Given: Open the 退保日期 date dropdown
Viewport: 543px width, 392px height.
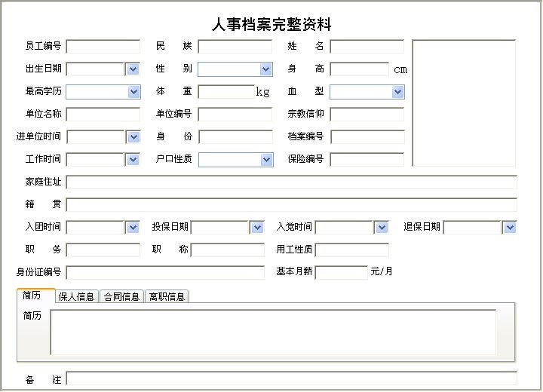Looking at the screenshot, I should tap(509, 228).
